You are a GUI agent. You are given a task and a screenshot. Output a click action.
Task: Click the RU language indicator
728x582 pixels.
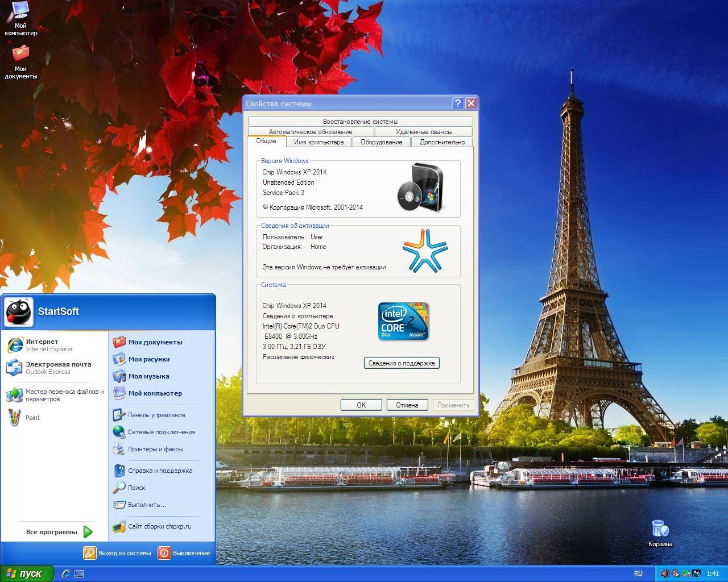tap(638, 573)
